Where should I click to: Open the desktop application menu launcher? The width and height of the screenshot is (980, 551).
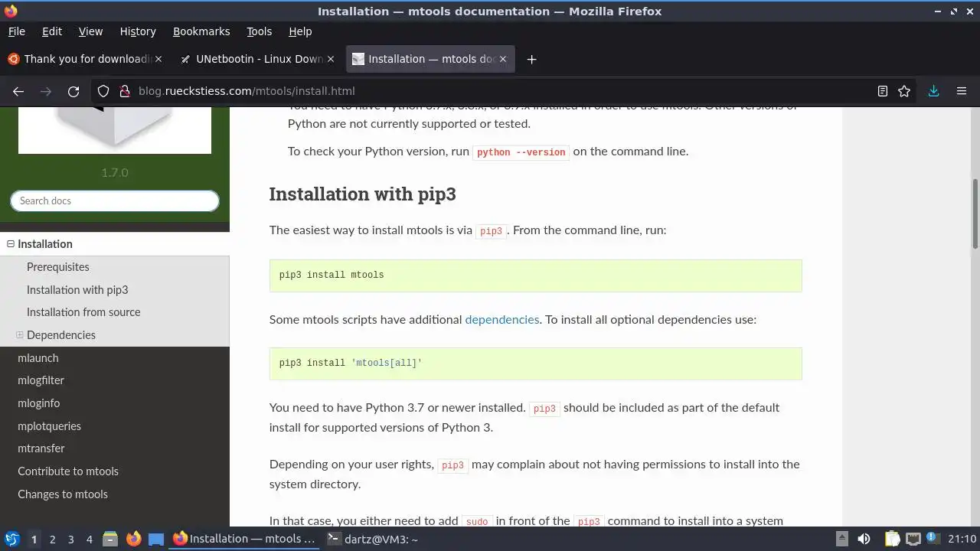(x=11, y=540)
